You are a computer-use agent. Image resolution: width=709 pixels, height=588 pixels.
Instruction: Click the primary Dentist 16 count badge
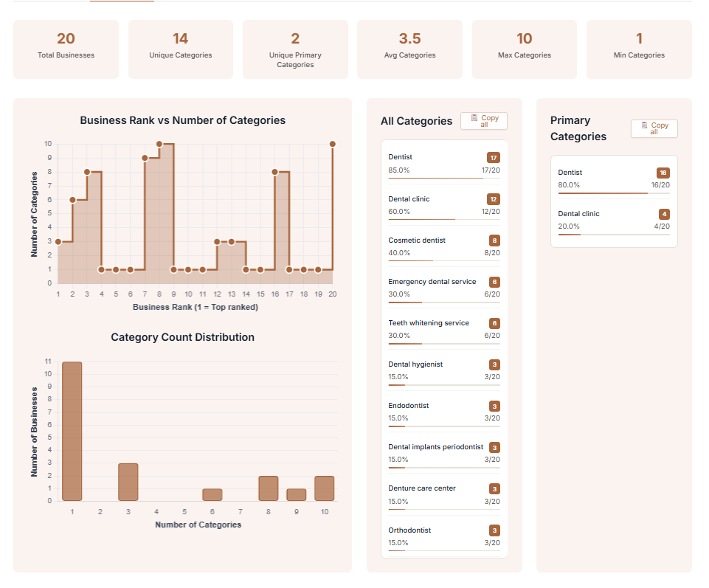(663, 173)
